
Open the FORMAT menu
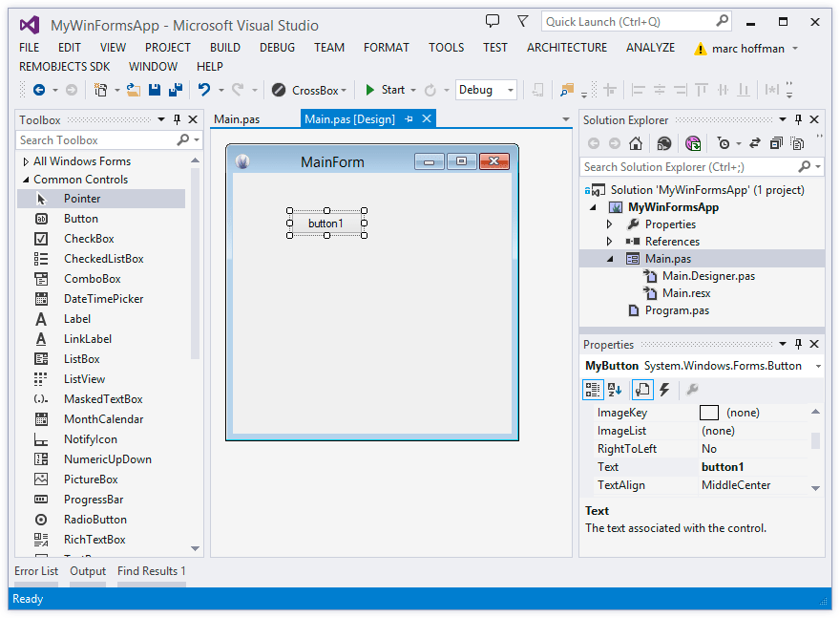pos(386,47)
